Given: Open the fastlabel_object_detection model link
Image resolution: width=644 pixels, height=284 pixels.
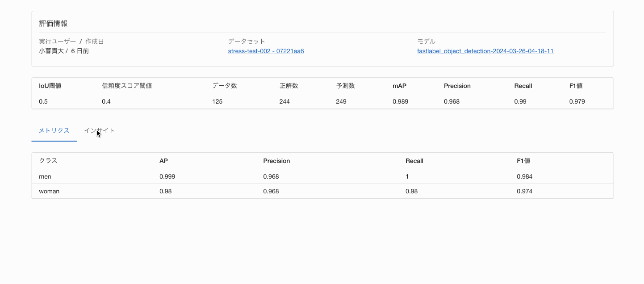Looking at the screenshot, I should [x=485, y=51].
